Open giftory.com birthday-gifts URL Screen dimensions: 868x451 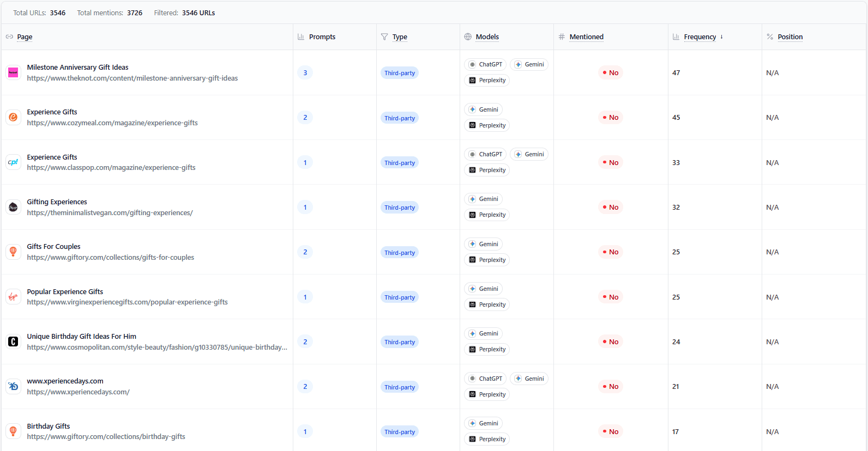[x=106, y=436]
